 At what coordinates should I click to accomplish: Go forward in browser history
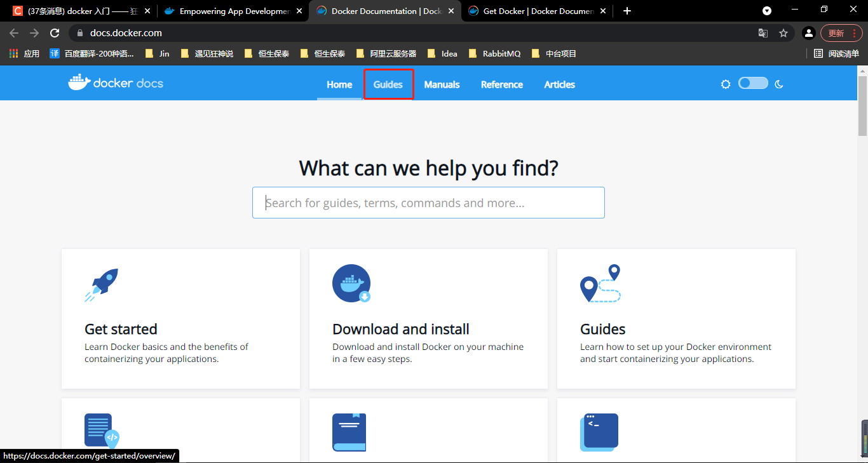[x=34, y=33]
